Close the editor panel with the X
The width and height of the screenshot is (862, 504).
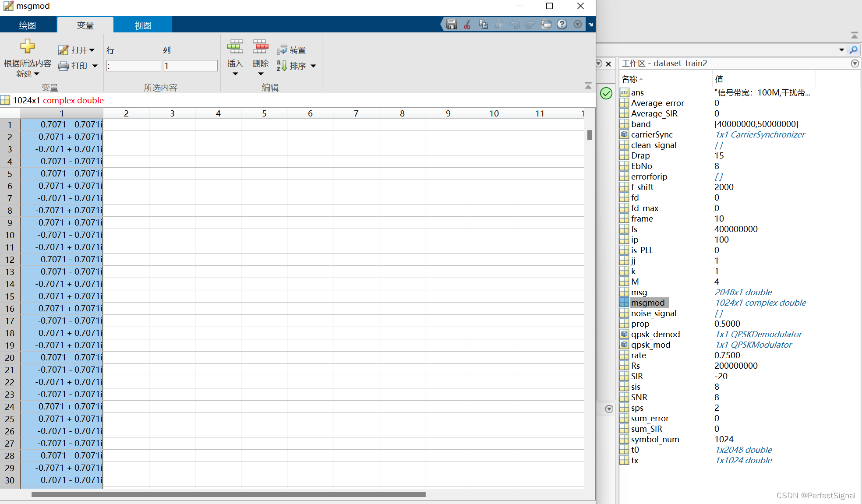[608, 64]
